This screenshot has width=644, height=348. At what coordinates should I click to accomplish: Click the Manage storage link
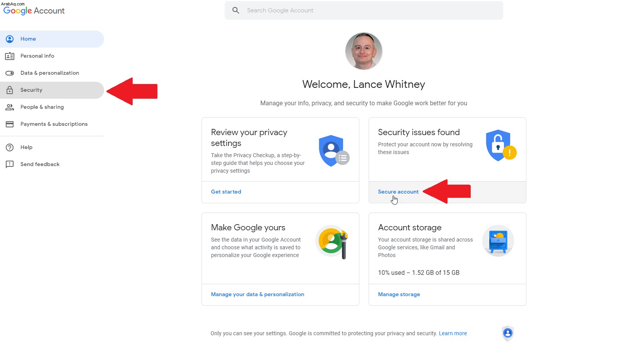(399, 294)
